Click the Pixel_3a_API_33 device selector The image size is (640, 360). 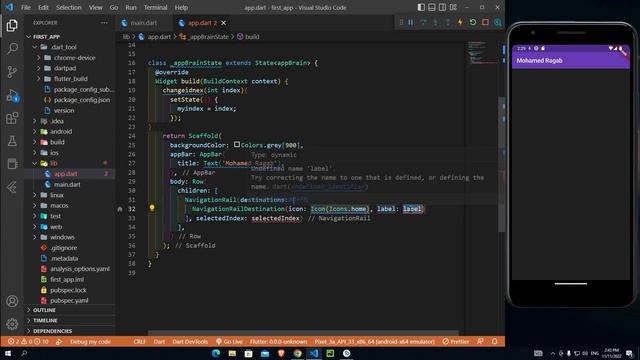[374, 341]
